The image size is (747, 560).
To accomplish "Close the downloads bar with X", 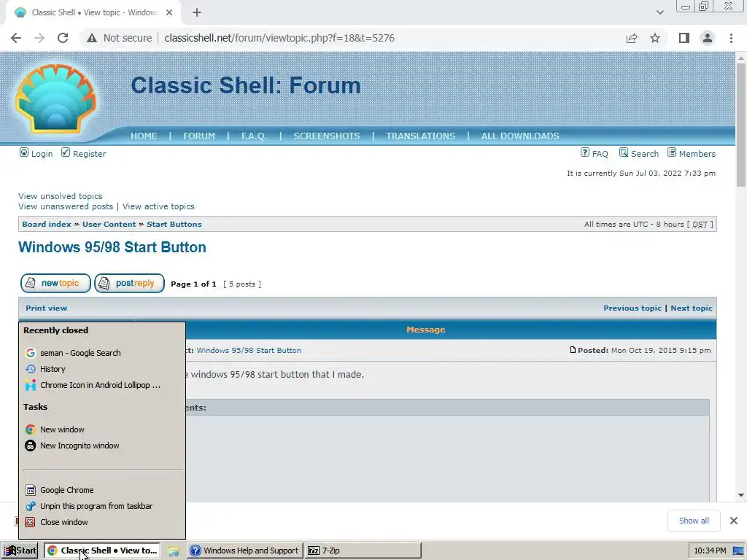I will 734,521.
